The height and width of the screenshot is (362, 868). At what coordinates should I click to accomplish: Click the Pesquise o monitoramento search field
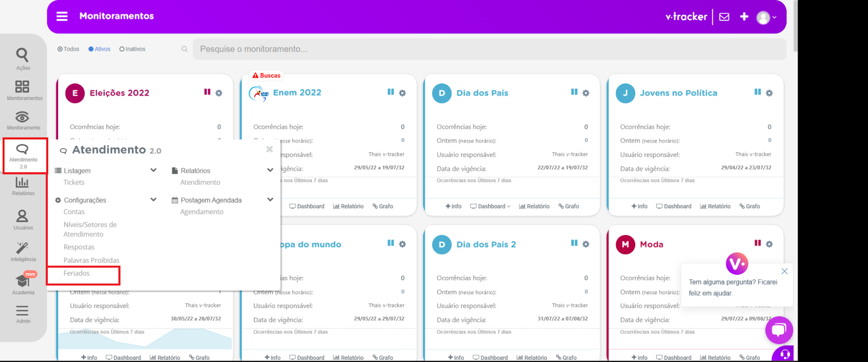(x=489, y=49)
